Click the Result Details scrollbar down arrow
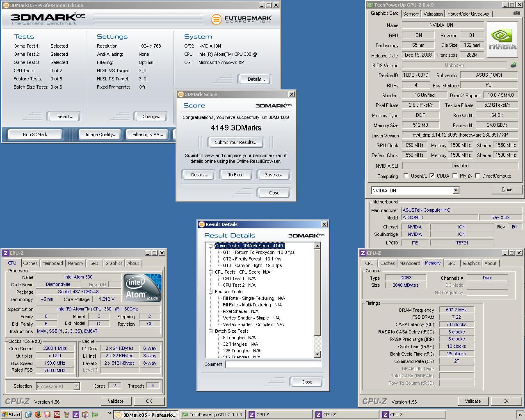This screenshot has height=420, width=525. pos(317,354)
